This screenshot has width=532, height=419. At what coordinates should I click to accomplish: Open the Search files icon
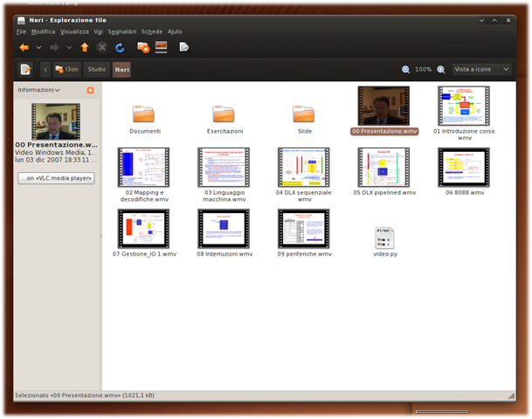click(184, 47)
